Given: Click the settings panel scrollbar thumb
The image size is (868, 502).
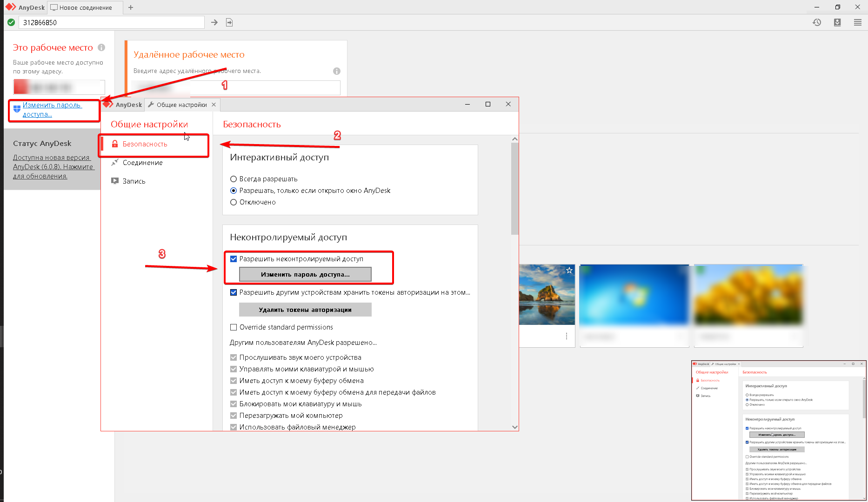Looking at the screenshot, I should click(x=515, y=189).
